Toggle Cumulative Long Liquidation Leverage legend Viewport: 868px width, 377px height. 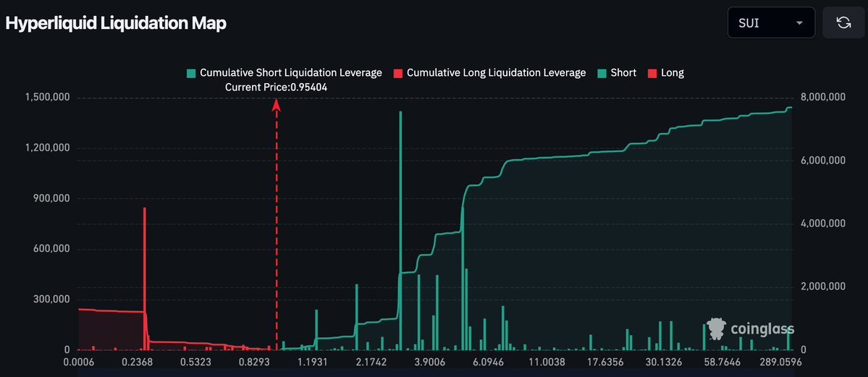pyautogui.click(x=489, y=72)
